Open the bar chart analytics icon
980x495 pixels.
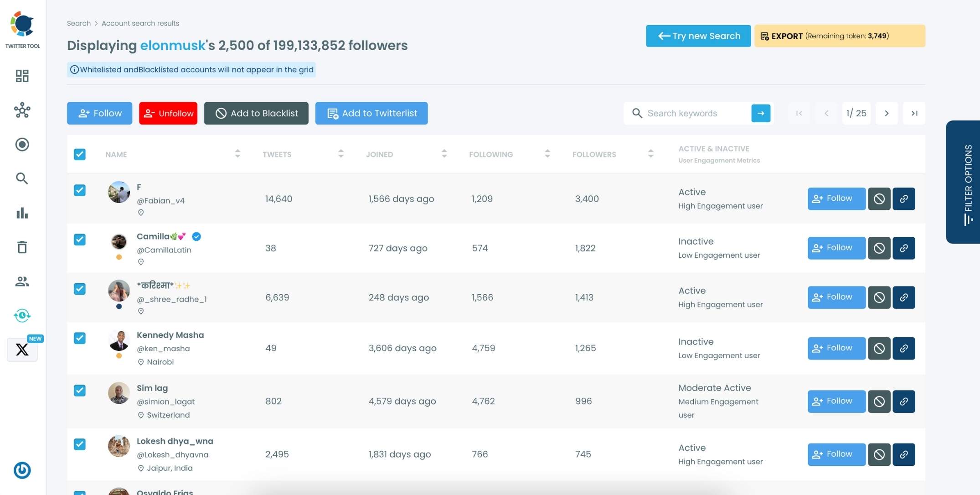point(22,213)
